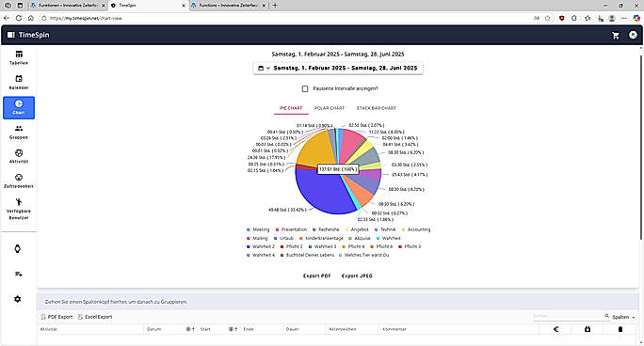
Task: Open the date range picker dropdown
Action: click(338, 68)
